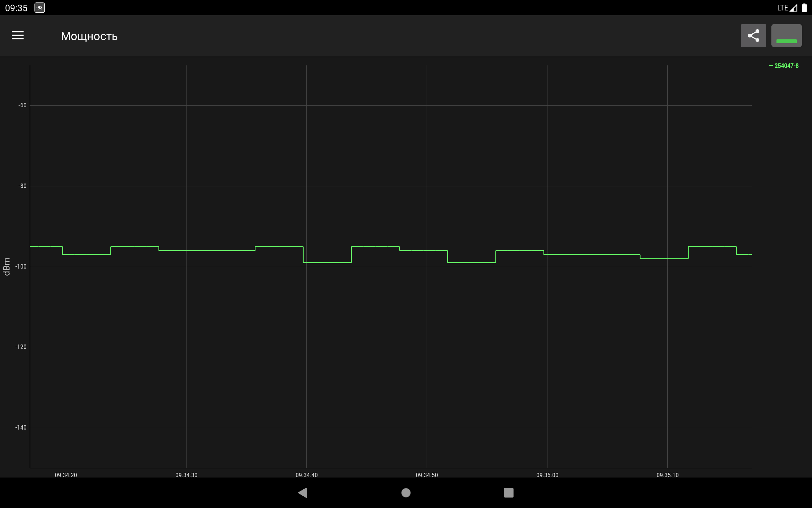
Task: Tap the -98 signal status bar icon
Action: coord(40,8)
